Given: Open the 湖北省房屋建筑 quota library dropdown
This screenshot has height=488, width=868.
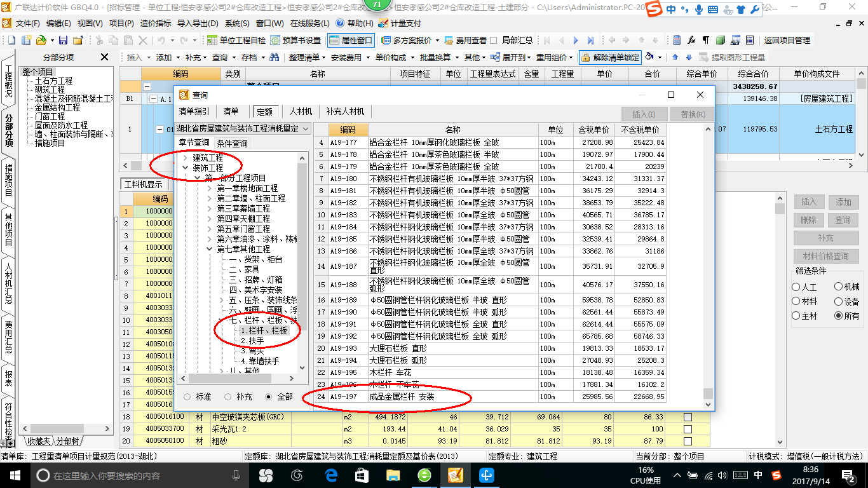Looking at the screenshot, I should click(x=306, y=128).
